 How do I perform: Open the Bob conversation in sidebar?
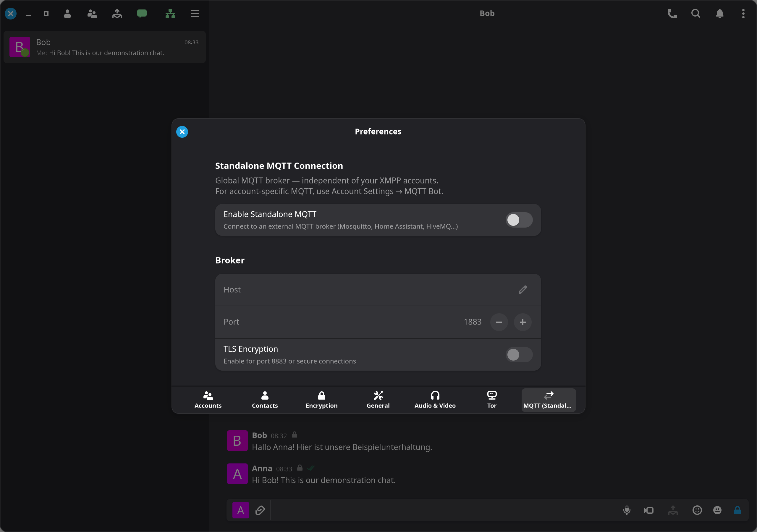click(104, 47)
